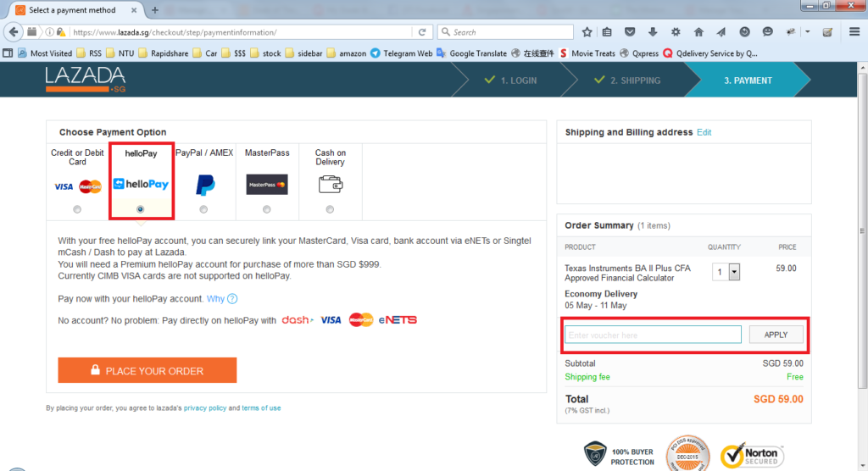The height and width of the screenshot is (471, 868).
Task: Open the Qxpress bookmark
Action: tap(639, 53)
